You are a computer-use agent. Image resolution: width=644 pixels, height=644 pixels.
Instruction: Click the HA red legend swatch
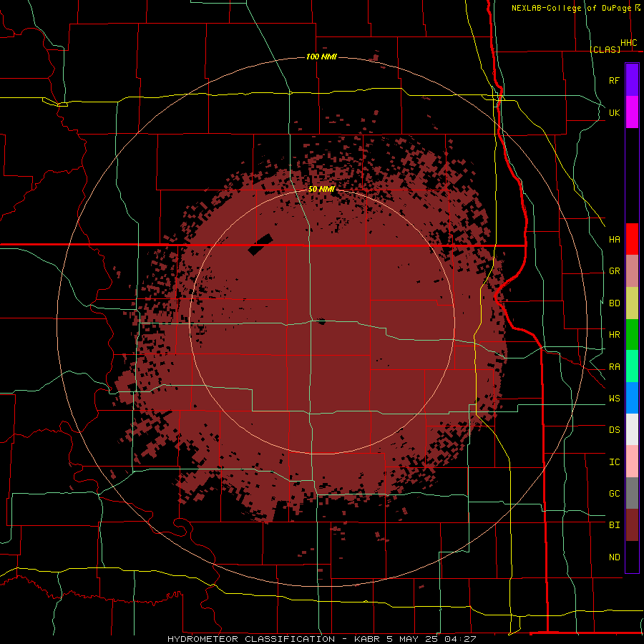[x=632, y=239]
